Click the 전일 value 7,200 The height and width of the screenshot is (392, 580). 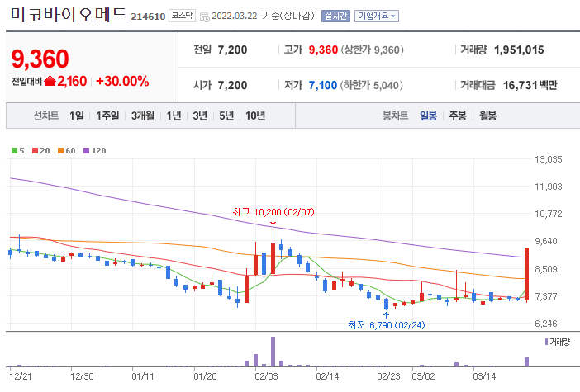(232, 50)
